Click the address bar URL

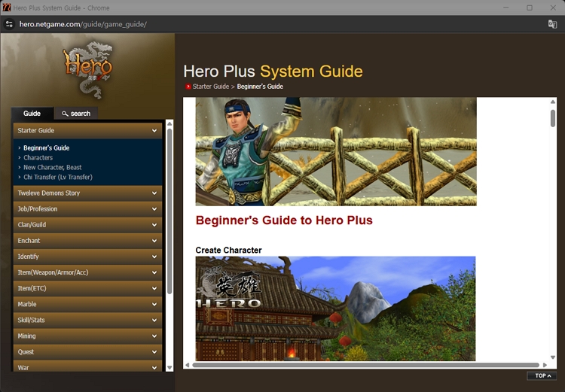(83, 24)
